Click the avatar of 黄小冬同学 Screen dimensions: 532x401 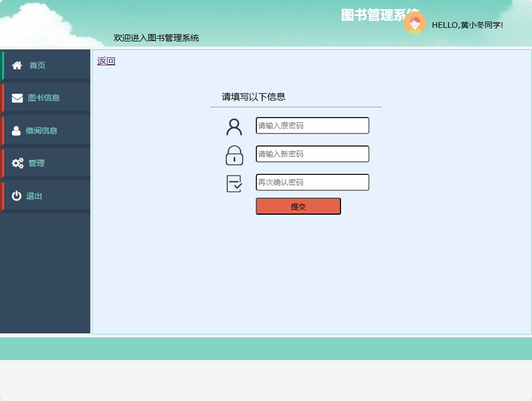[415, 23]
